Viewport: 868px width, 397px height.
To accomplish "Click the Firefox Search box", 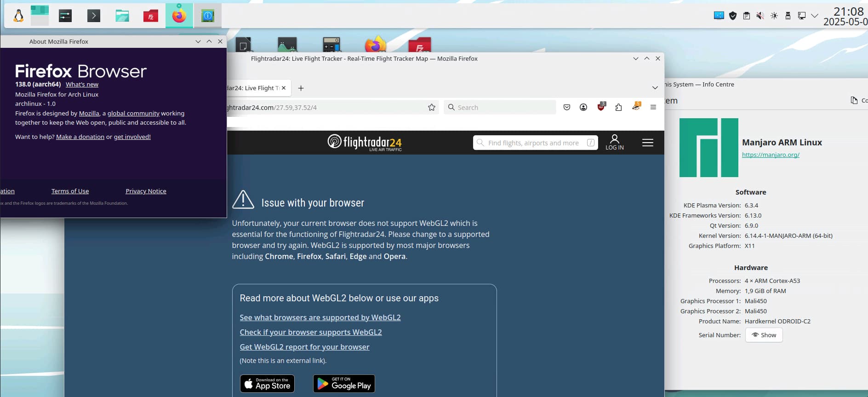I will coord(500,107).
